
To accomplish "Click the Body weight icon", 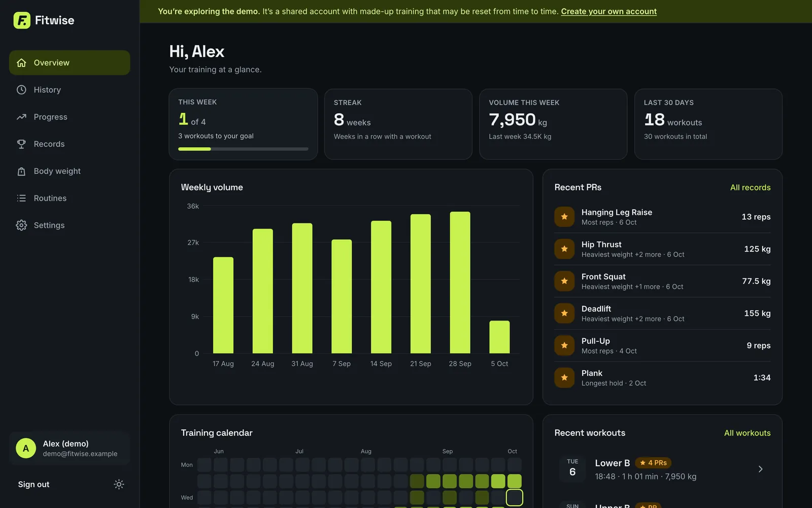I will tap(21, 171).
